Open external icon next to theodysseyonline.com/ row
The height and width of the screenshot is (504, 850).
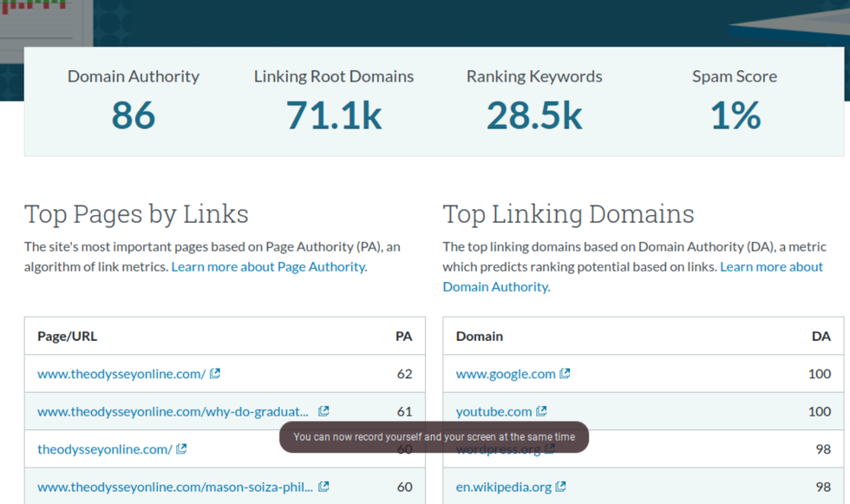(181, 449)
